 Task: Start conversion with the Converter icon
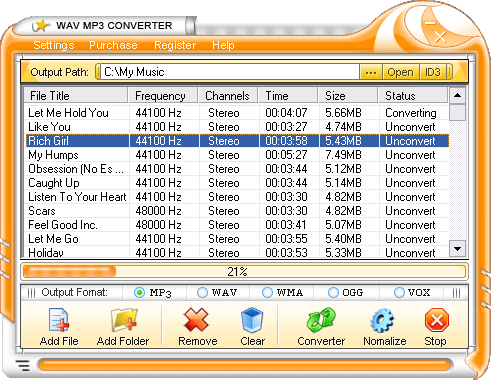coord(321,320)
